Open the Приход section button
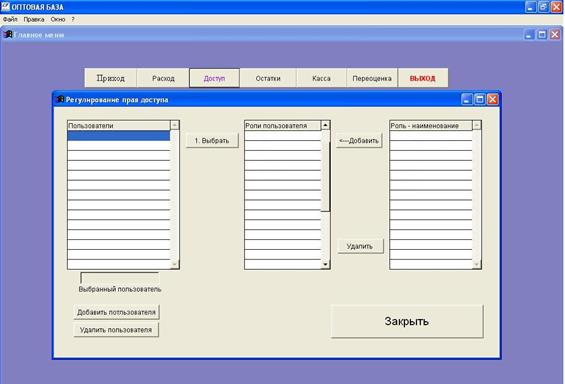This screenshot has width=565, height=384. (x=111, y=78)
